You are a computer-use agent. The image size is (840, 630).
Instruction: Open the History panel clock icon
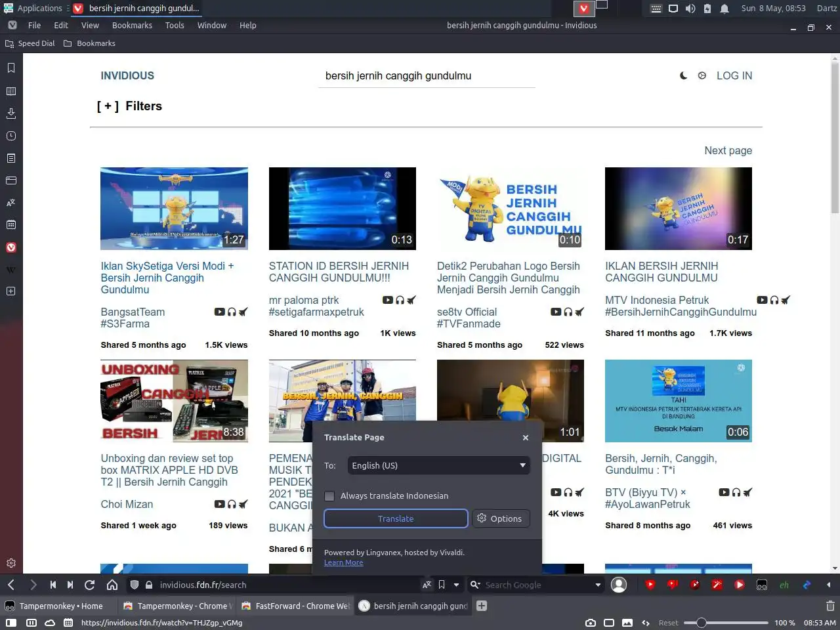11,136
